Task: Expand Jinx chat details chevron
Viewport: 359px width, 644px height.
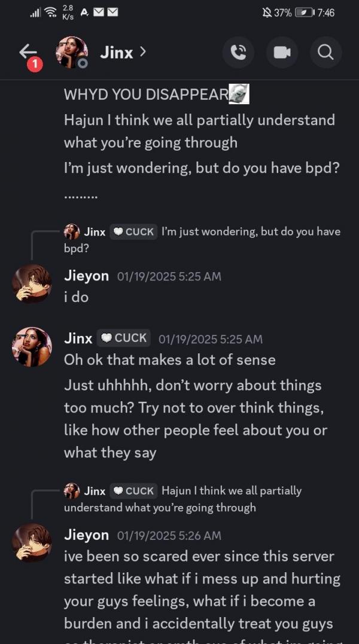Action: pyautogui.click(x=142, y=52)
